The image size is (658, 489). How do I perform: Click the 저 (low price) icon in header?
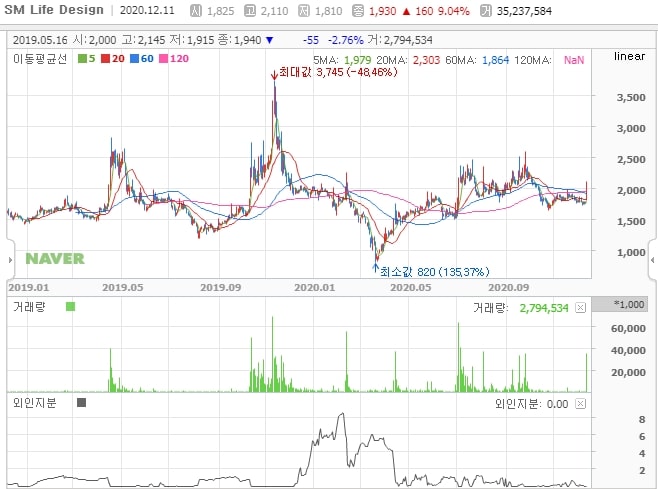[304, 11]
